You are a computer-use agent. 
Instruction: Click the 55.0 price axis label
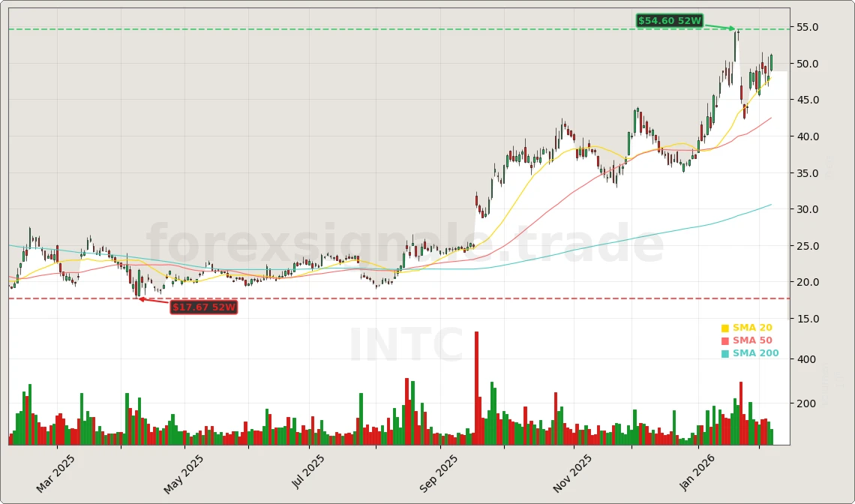806,28
